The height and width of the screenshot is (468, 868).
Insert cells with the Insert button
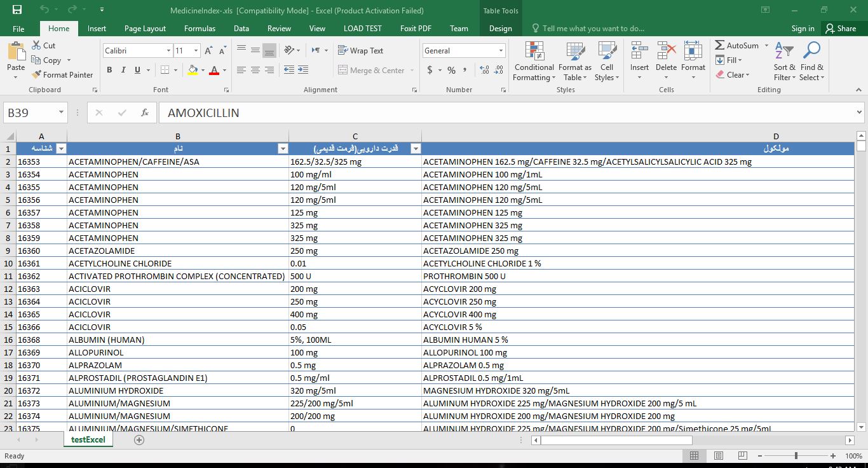(x=639, y=61)
